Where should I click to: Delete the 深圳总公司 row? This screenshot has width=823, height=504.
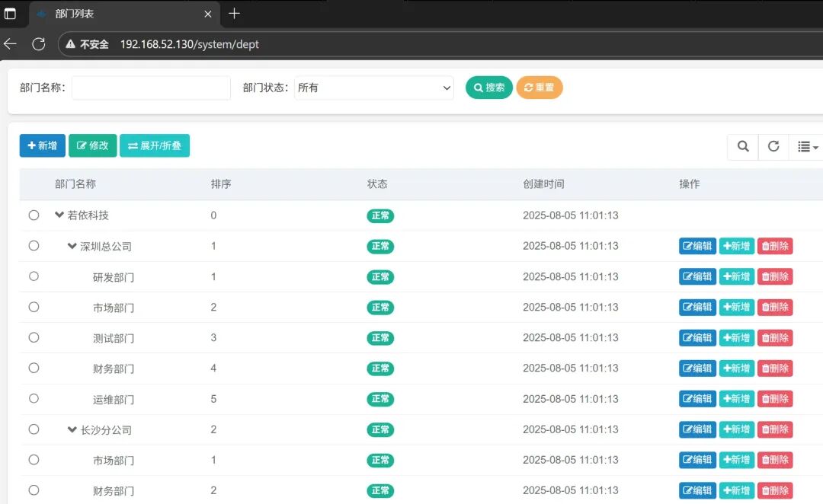[x=775, y=246]
